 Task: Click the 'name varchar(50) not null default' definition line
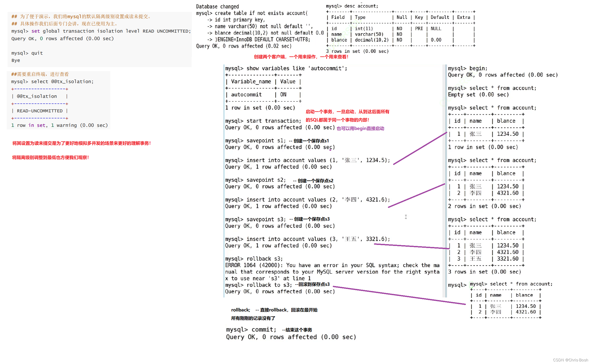260,26
